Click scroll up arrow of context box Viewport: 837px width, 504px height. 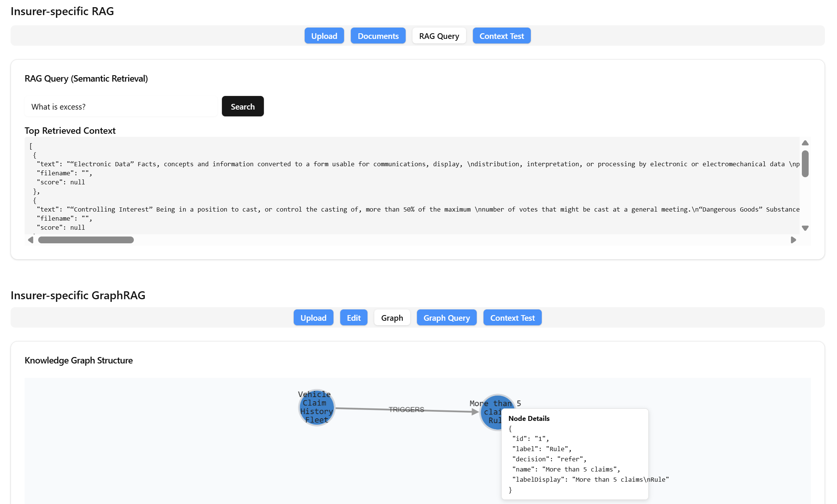tap(805, 143)
